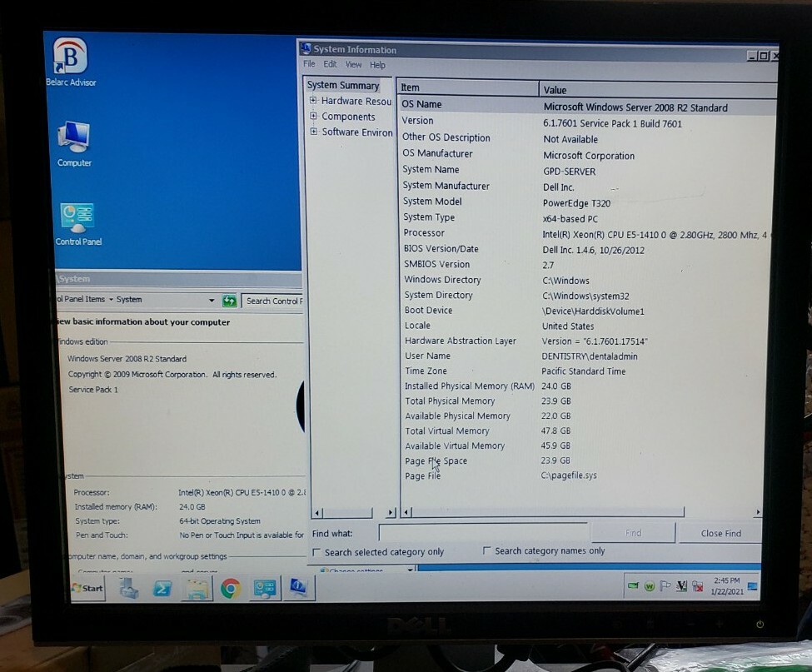
Task: Click the tree pane right scroll arrow
Action: pyautogui.click(x=391, y=513)
